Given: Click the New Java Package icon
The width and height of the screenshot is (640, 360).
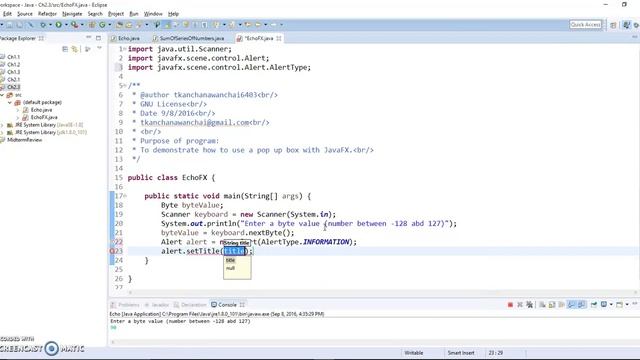Looking at the screenshot, I should 92,25.
